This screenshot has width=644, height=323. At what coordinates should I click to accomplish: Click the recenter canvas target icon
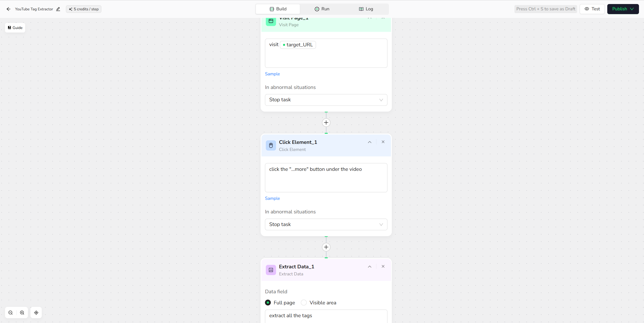click(36, 313)
